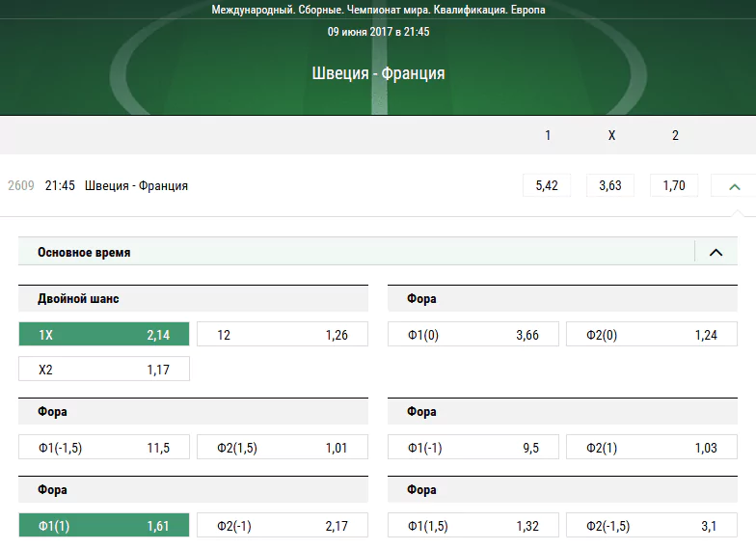Click the column header 2
Screen dimensions: 756x550
pos(675,135)
